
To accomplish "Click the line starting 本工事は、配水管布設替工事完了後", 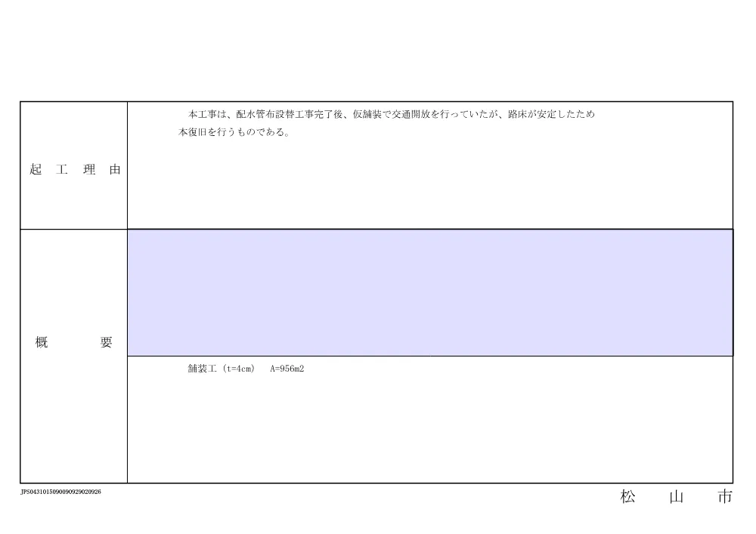I will pos(392,114).
